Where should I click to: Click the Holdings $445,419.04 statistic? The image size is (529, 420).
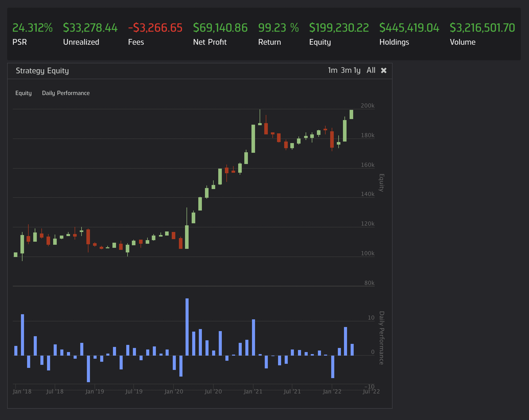(409, 28)
